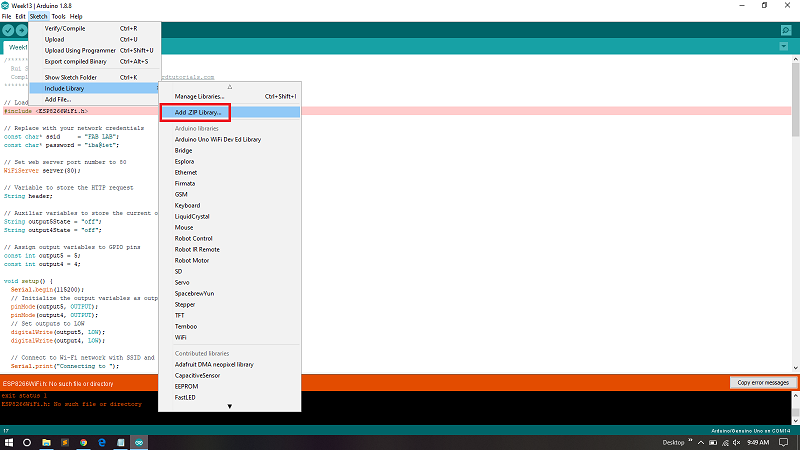Include the SpacebrewYun library
Viewport: 800px width, 450px height.
(230, 293)
